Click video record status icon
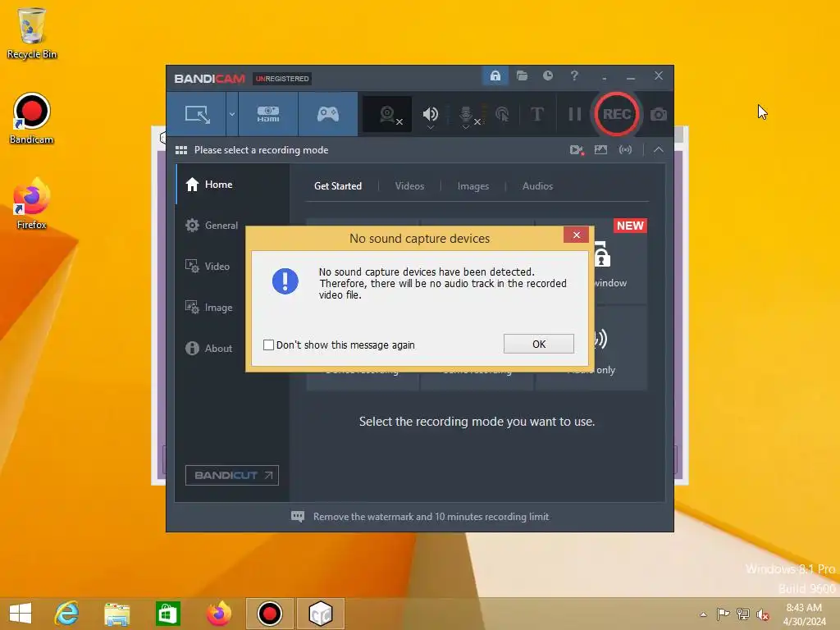 (x=577, y=150)
